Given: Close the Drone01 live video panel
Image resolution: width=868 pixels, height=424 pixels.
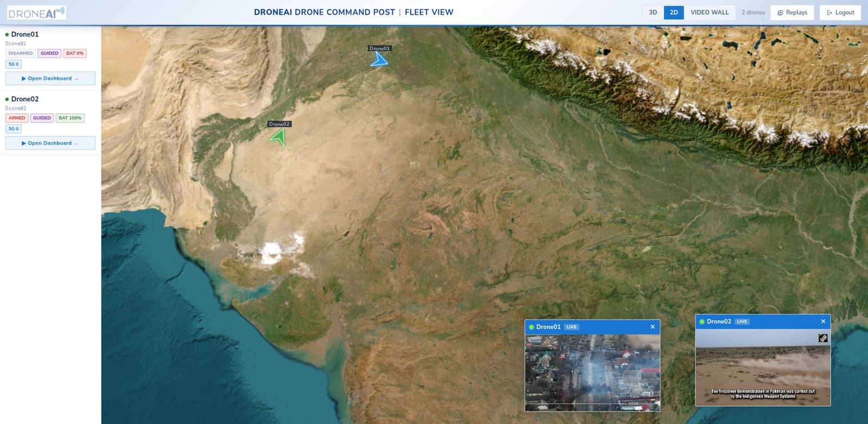Looking at the screenshot, I should (653, 327).
